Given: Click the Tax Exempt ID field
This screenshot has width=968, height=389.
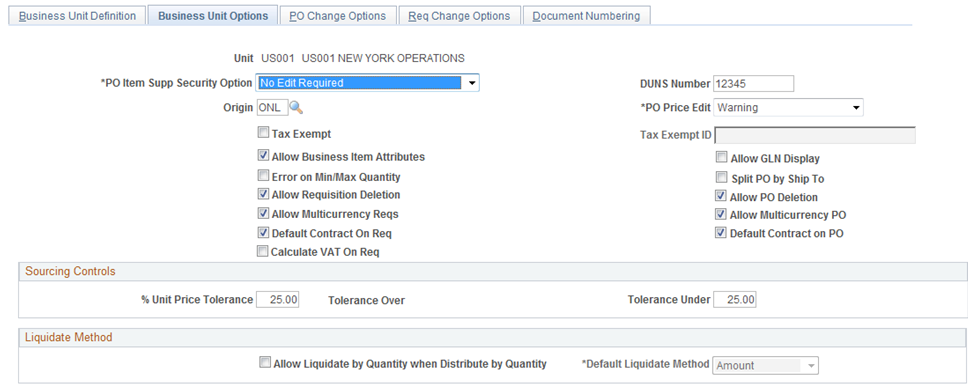Looking at the screenshot, I should (x=814, y=135).
